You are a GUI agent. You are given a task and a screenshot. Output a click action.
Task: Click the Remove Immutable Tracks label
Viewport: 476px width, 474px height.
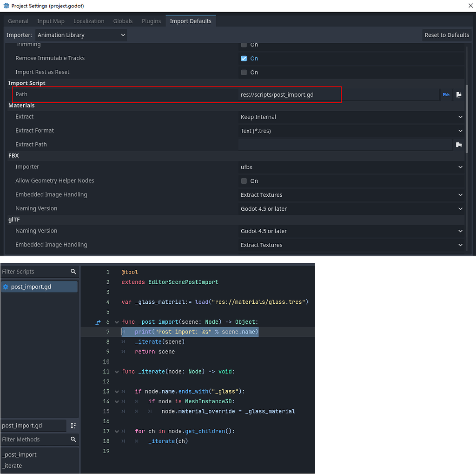[50, 58]
